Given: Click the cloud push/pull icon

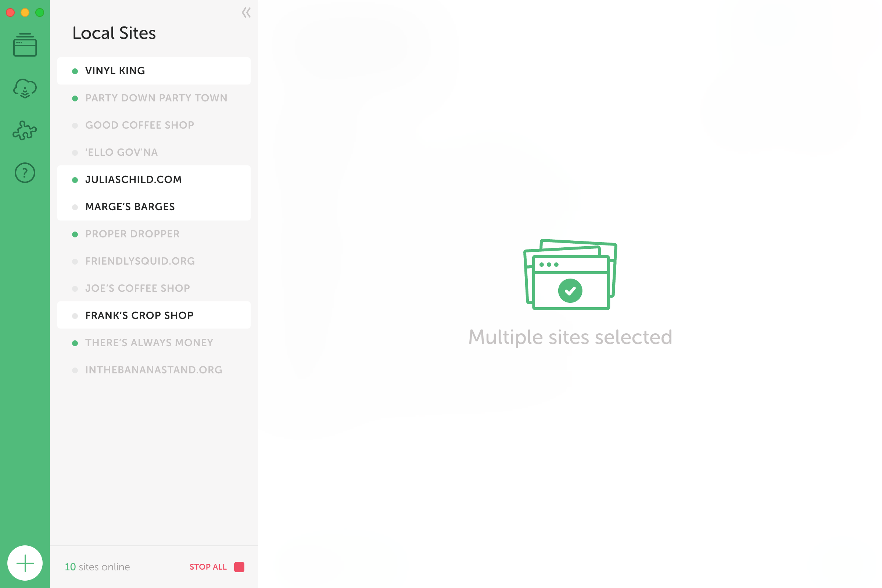Looking at the screenshot, I should click(24, 88).
